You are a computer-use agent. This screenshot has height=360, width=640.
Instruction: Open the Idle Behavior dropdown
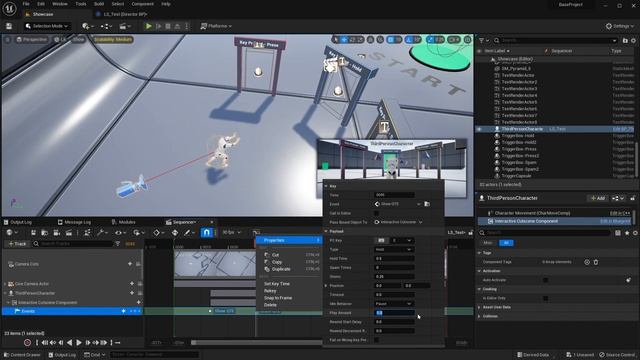394,304
